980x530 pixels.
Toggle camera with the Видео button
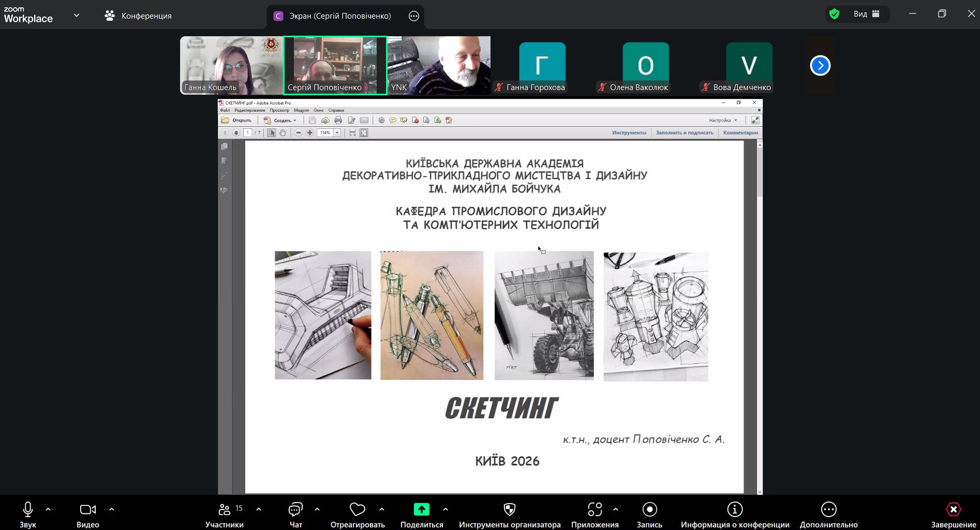87,510
